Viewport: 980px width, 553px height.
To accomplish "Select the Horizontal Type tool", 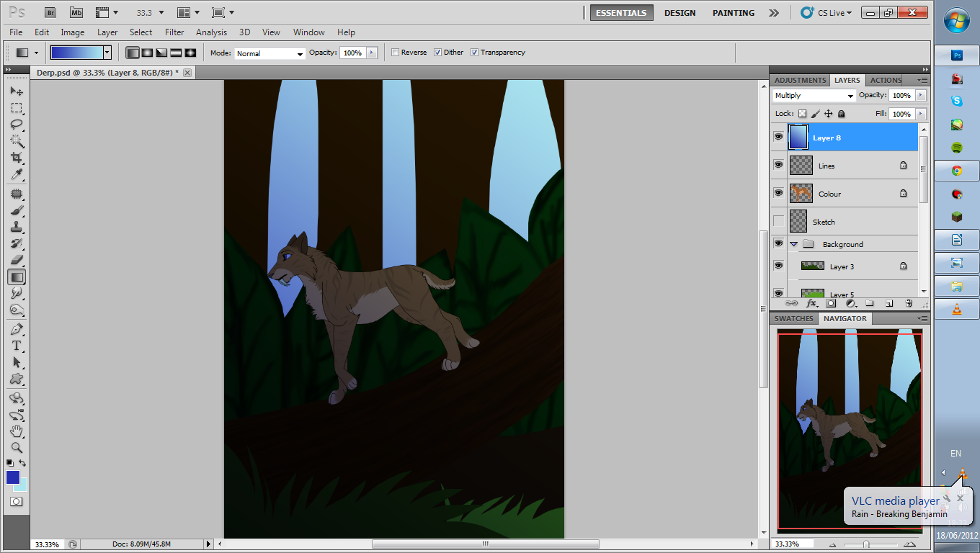I will 17,346.
